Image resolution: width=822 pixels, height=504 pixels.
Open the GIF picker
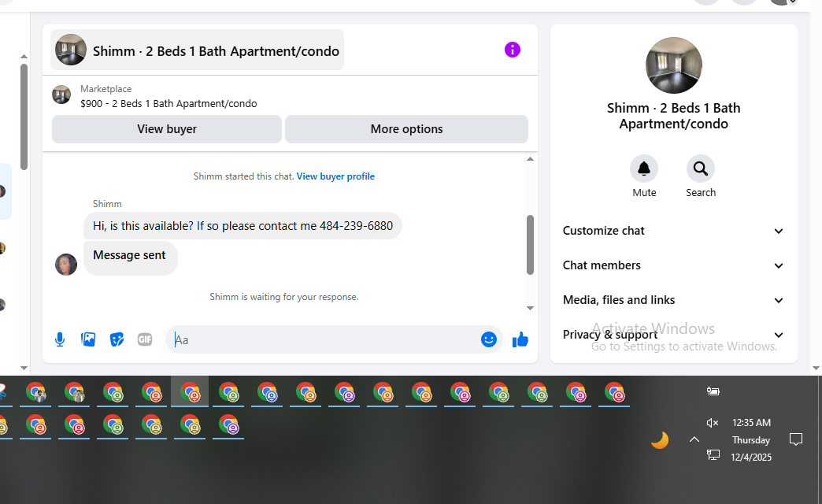[145, 340]
